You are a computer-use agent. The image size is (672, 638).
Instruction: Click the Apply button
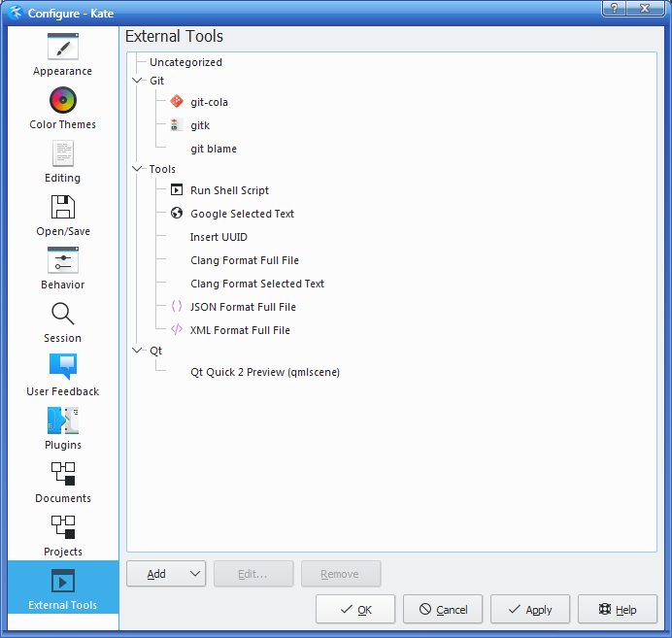(530, 609)
